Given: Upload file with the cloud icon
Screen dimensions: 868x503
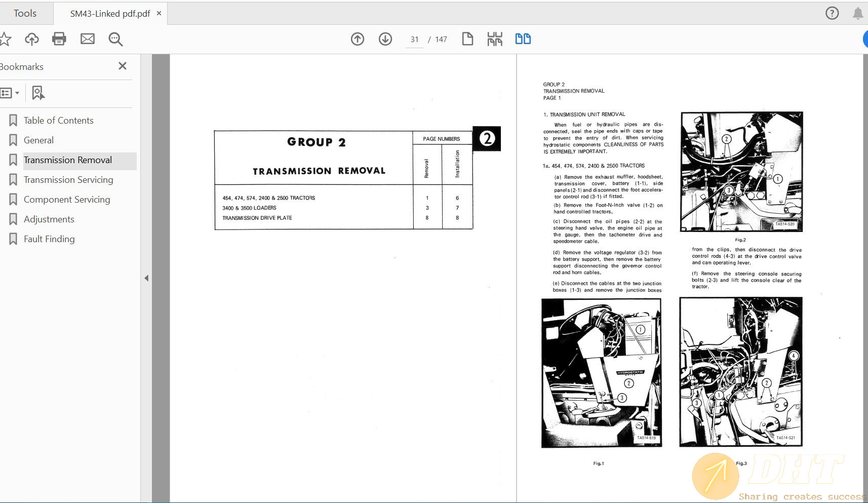Looking at the screenshot, I should (x=31, y=39).
